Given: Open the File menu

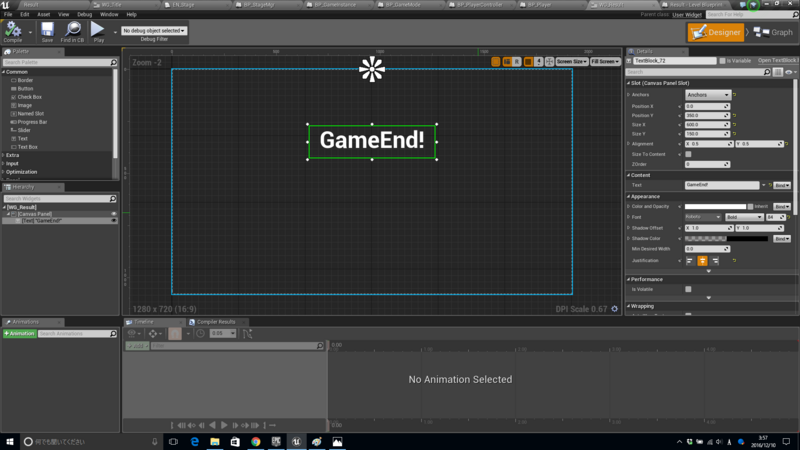Looking at the screenshot, I should pyautogui.click(x=8, y=14).
